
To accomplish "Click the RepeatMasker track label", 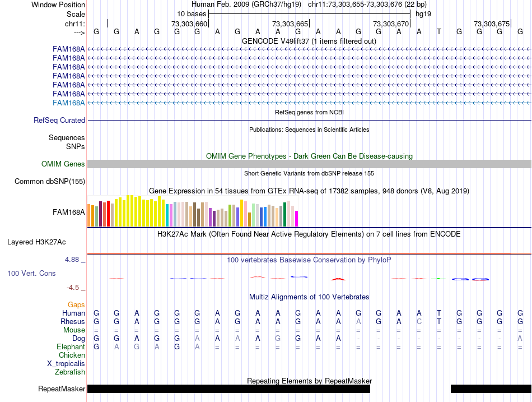I will (x=62, y=389).
